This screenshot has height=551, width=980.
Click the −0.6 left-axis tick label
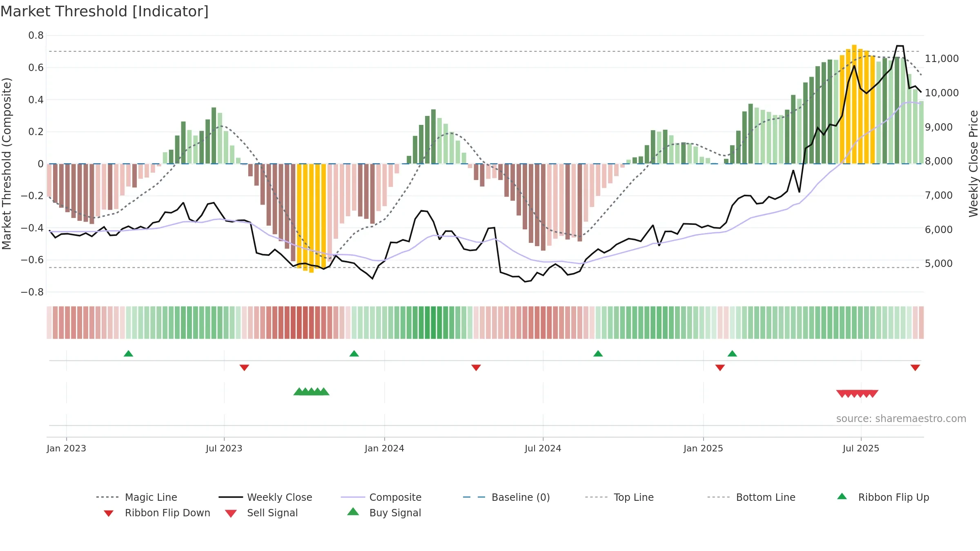tap(32, 260)
